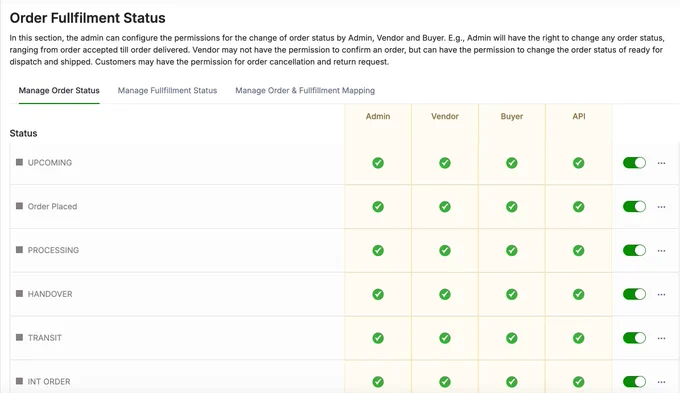Switch to Manage Fullfillment Status tab
This screenshot has height=393, width=680.
pyautogui.click(x=167, y=90)
